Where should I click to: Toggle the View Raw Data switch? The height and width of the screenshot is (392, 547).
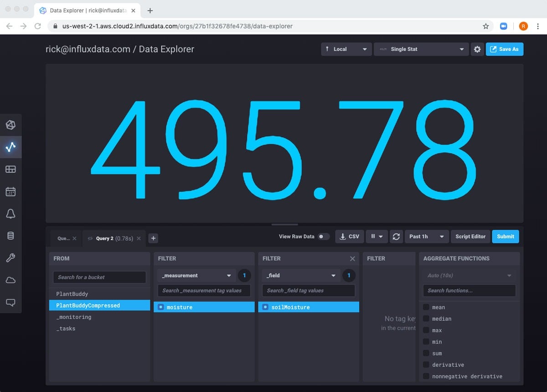(x=323, y=237)
